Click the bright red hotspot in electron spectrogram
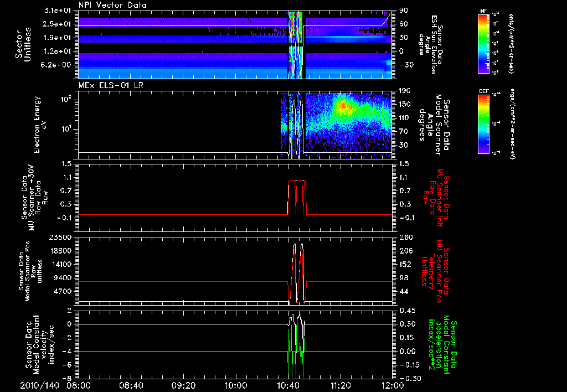 point(343,104)
